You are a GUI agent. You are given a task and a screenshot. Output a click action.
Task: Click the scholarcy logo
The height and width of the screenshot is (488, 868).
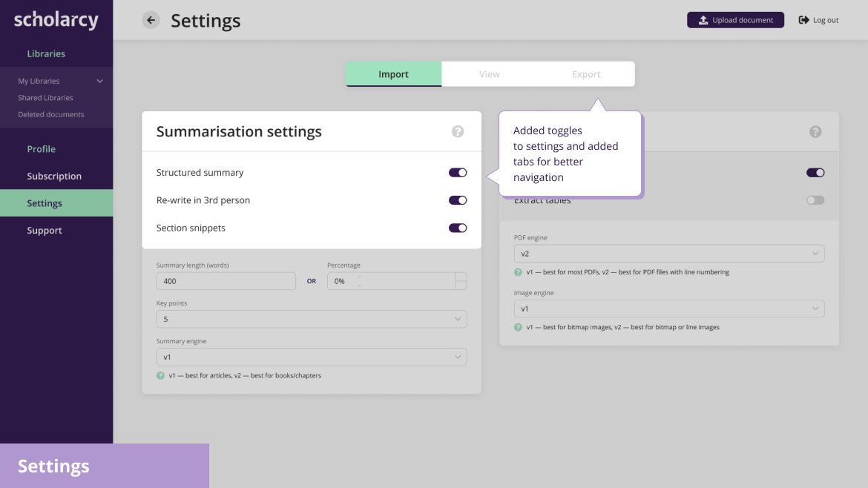[56, 21]
